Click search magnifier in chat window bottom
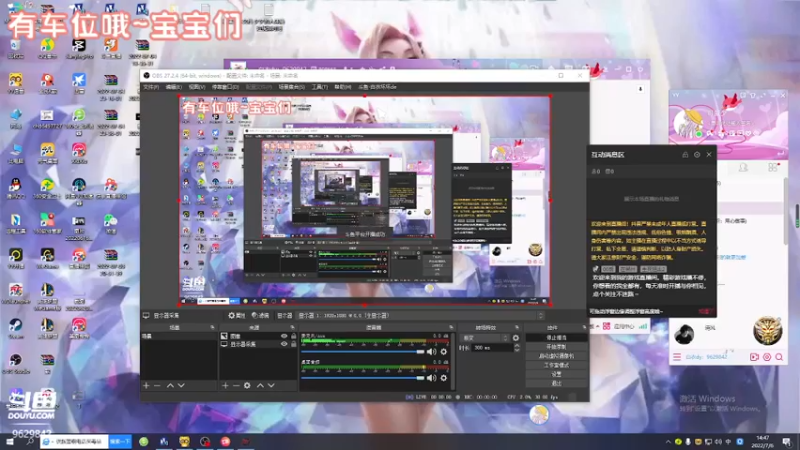This screenshot has width=800, height=450. click(779, 357)
